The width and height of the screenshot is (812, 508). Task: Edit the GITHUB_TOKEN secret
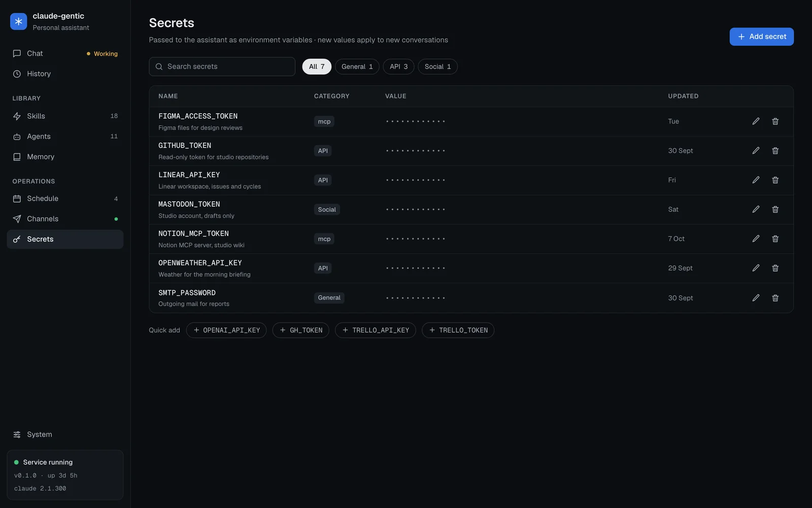pyautogui.click(x=756, y=151)
